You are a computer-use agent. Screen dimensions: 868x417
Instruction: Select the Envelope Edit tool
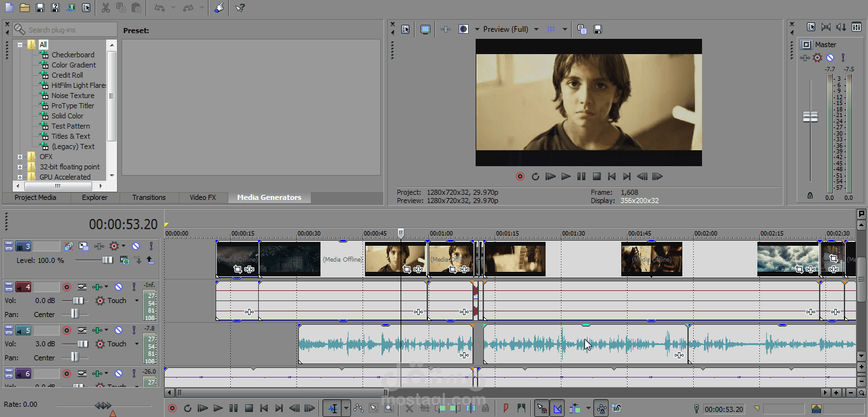(x=358, y=408)
